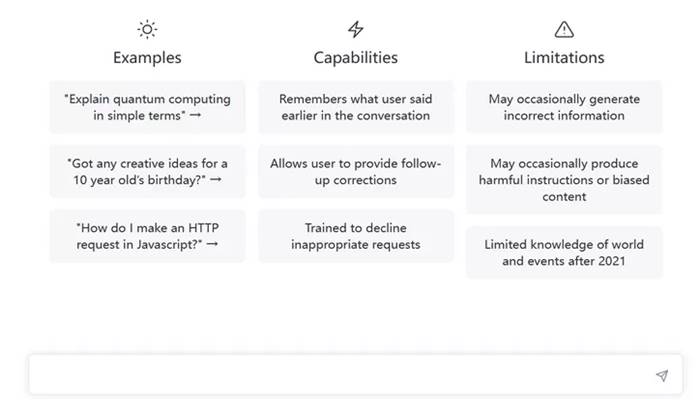Click the lightning bolt Capabilities icon
The height and width of the screenshot is (400, 700).
click(356, 29)
